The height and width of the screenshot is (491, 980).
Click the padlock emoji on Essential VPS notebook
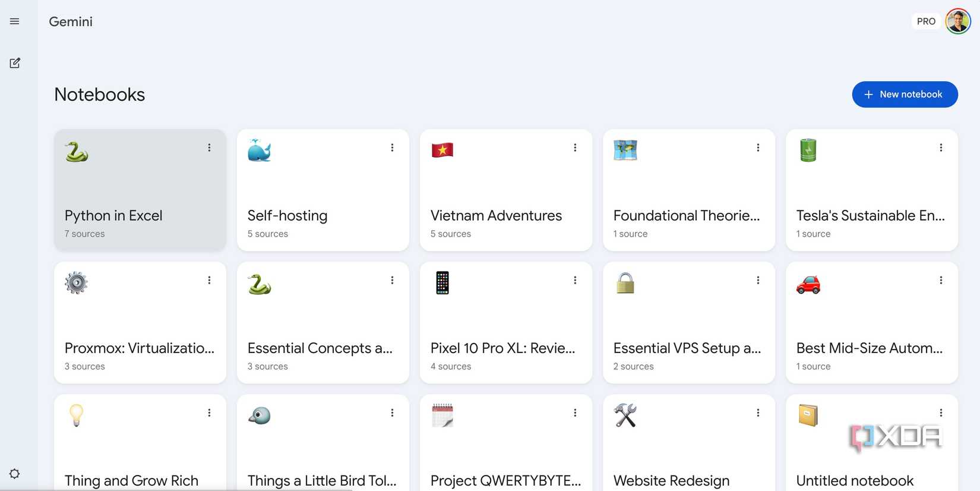pyautogui.click(x=625, y=283)
